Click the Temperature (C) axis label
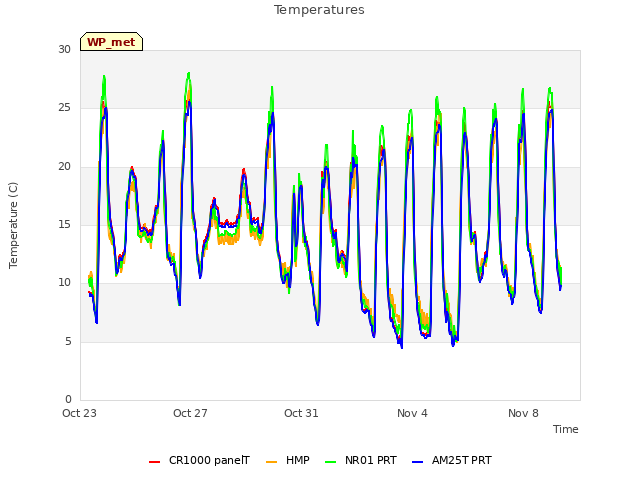Screen dimensions: 640x480 click(x=13, y=225)
